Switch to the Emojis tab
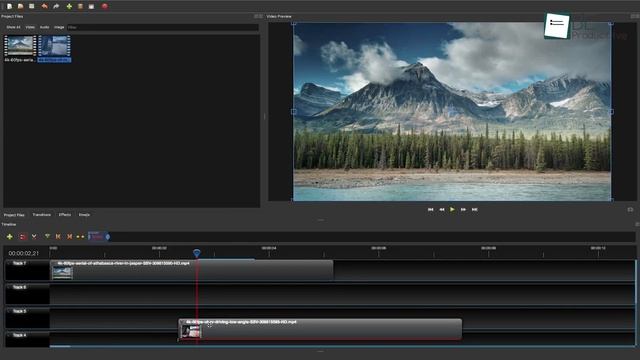Image resolution: width=640 pixels, height=360 pixels. click(x=84, y=215)
